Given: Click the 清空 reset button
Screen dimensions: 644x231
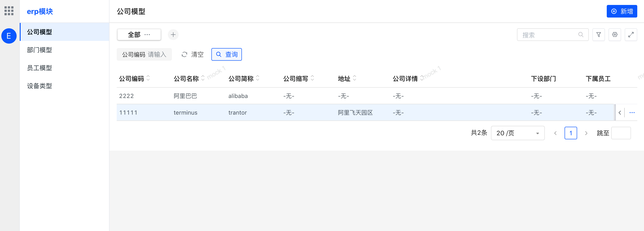Looking at the screenshot, I should [192, 54].
